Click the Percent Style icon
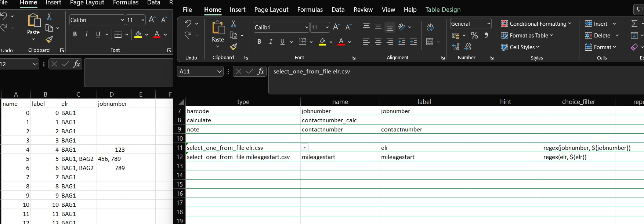The image size is (644, 224). (474, 36)
